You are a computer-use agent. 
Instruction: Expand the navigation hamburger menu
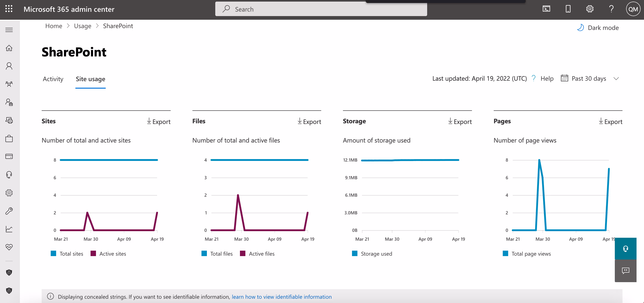9,30
